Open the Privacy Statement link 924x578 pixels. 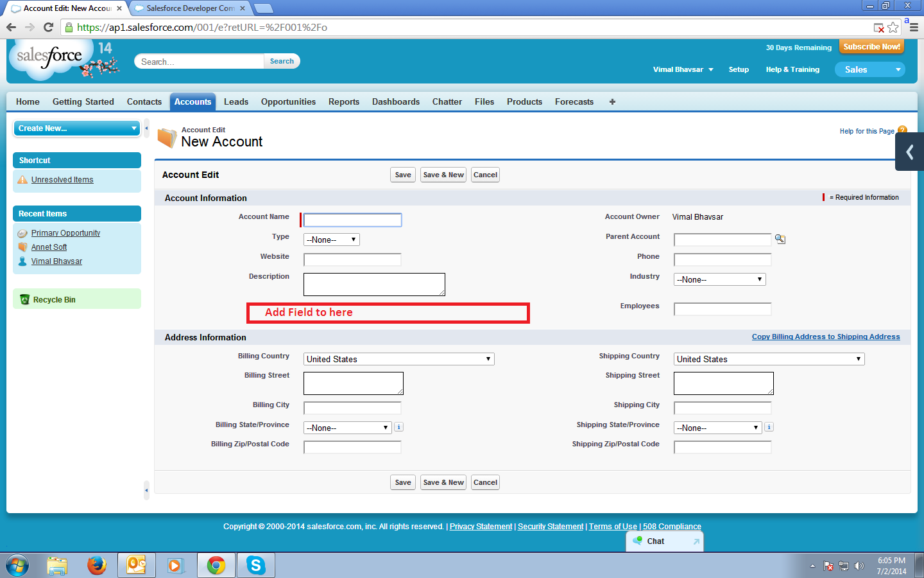click(x=481, y=527)
